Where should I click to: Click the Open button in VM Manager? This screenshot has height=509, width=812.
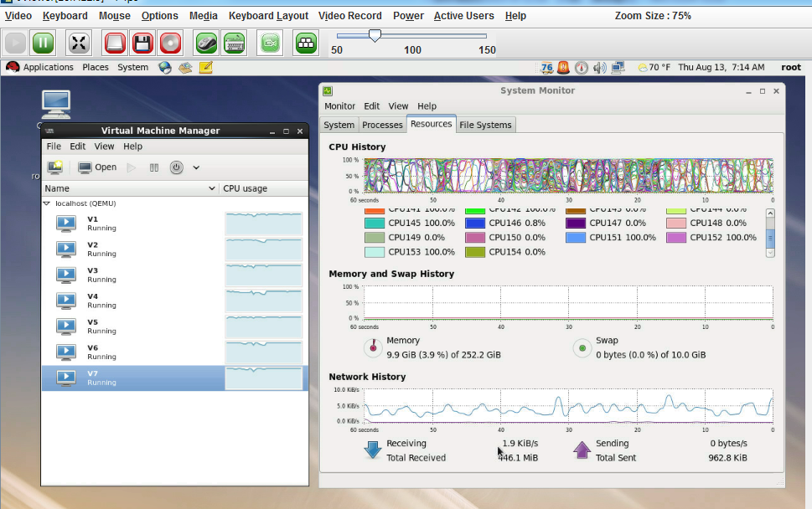[x=97, y=167]
